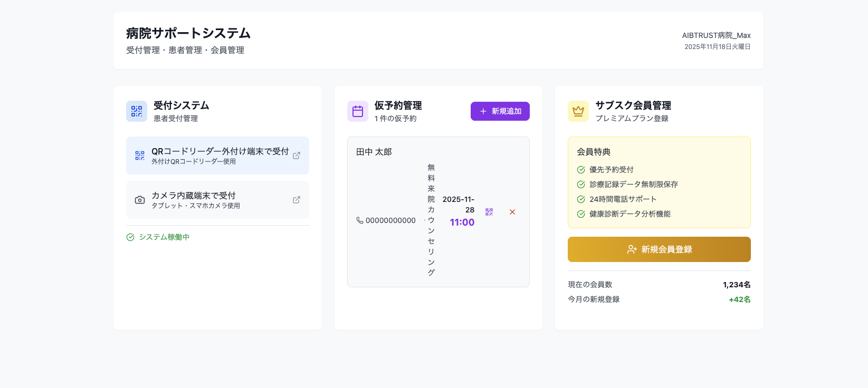The height and width of the screenshot is (388, 868).
Task: Click the 24時間電話サポート benefit text
Action: [623, 199]
